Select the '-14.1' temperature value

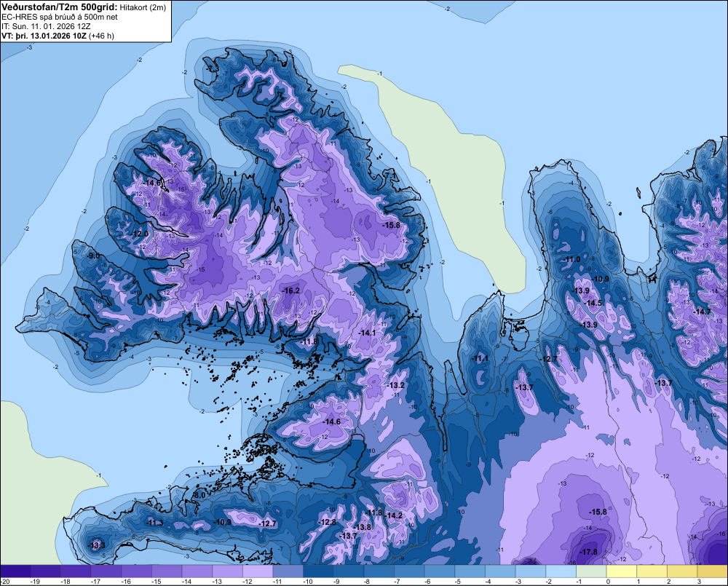(x=367, y=333)
